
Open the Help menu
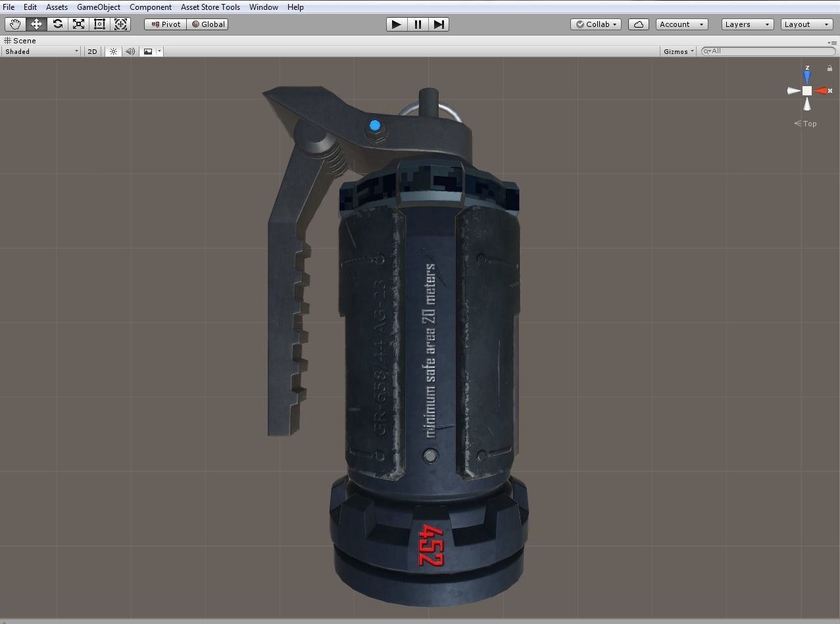point(295,7)
